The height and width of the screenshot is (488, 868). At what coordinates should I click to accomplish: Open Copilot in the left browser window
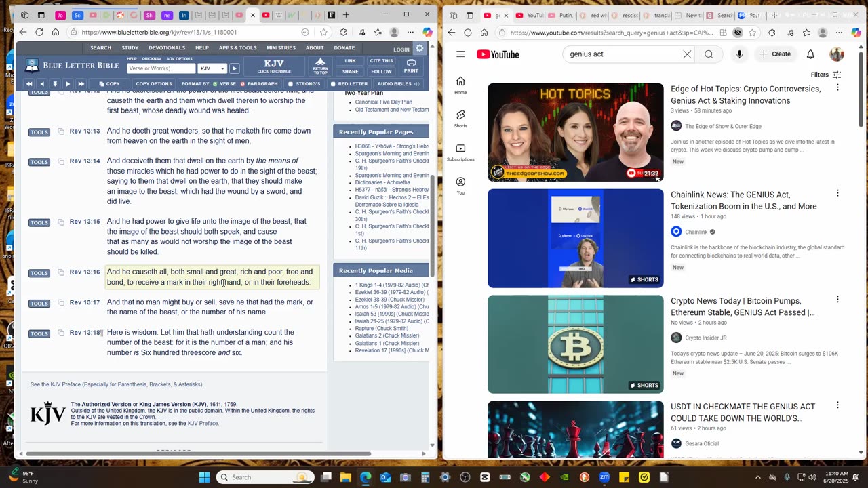tap(427, 32)
